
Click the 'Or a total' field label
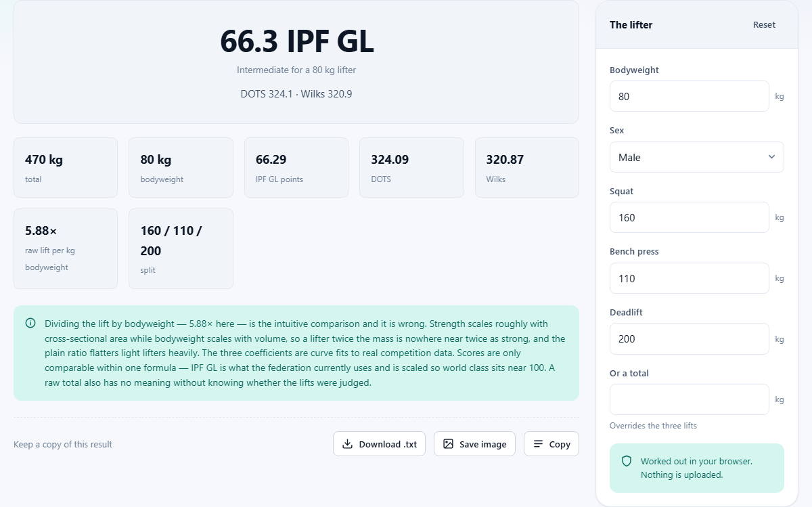tap(629, 374)
